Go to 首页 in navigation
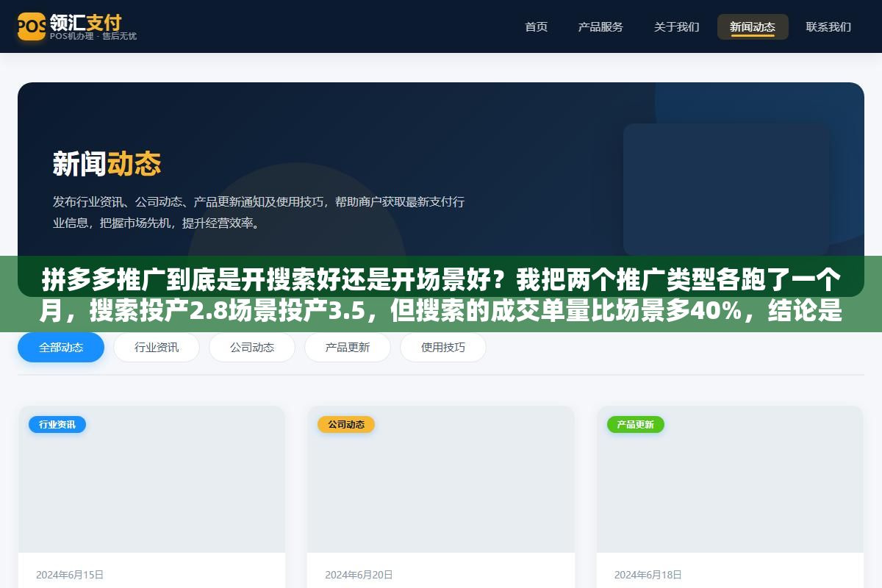Image resolution: width=882 pixels, height=588 pixels. click(537, 26)
